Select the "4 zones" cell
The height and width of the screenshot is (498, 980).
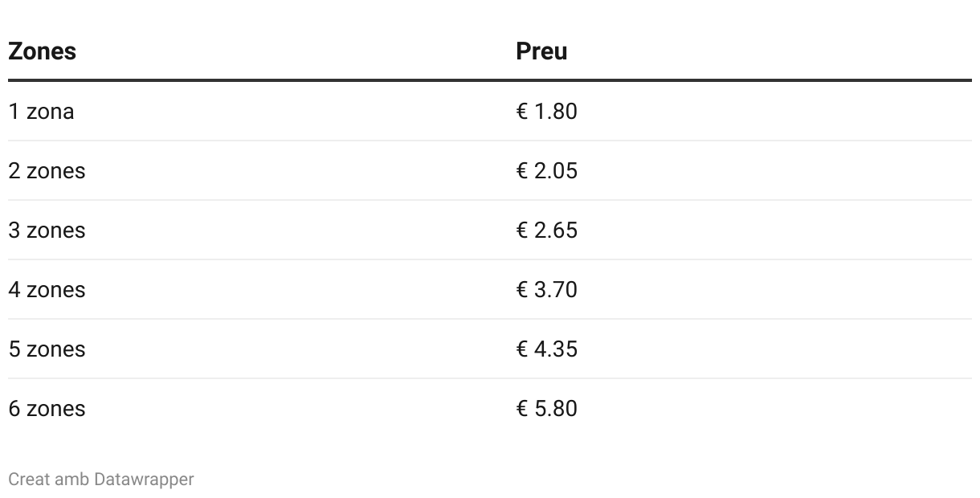pos(47,290)
